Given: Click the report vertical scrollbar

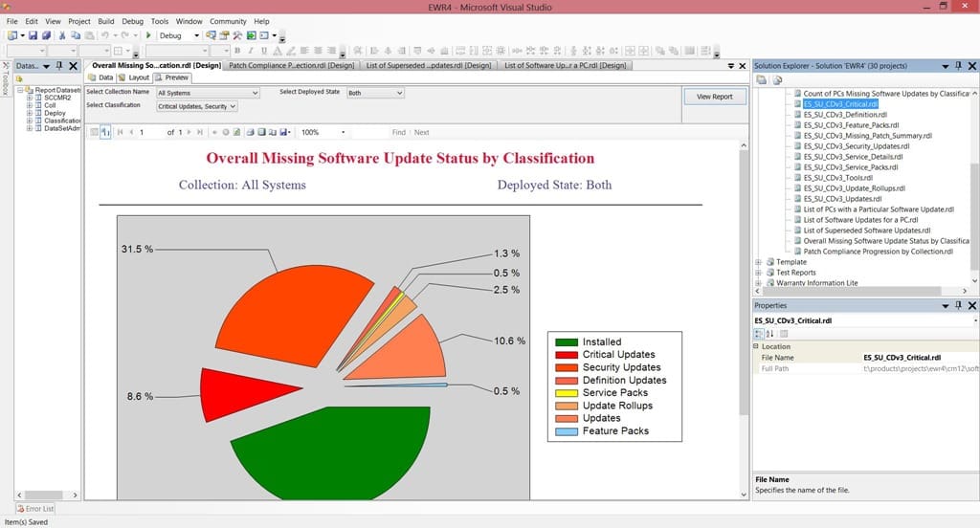Looking at the screenshot, I should coord(744,282).
